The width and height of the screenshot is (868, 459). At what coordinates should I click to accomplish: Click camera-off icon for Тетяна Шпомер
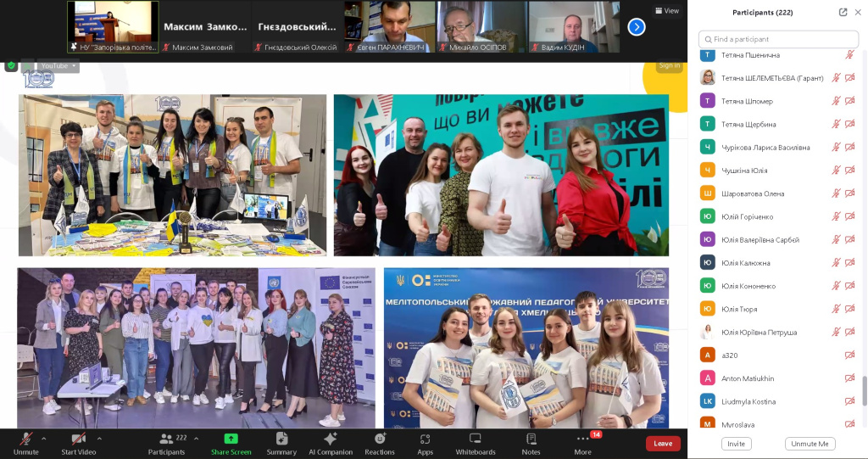click(849, 101)
